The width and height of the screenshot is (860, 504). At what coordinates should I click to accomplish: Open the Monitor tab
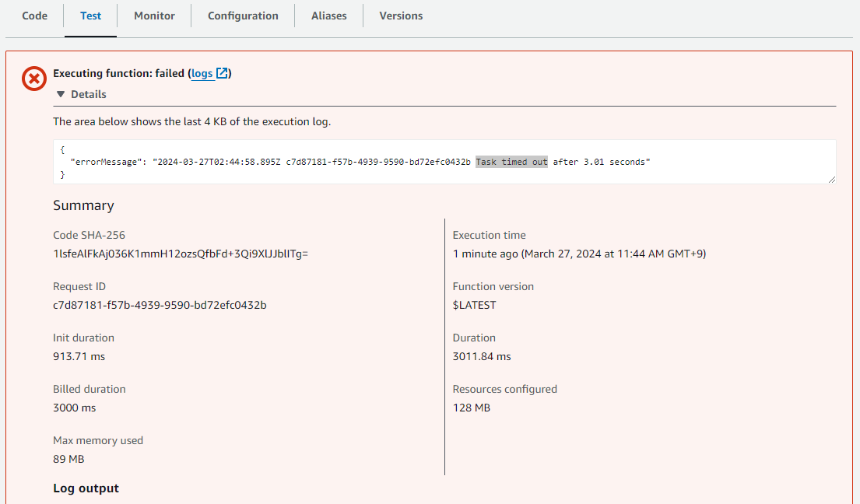click(x=154, y=16)
